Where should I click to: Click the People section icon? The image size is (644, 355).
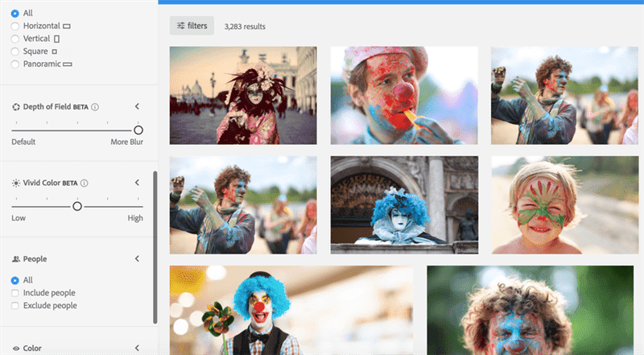[x=16, y=259]
